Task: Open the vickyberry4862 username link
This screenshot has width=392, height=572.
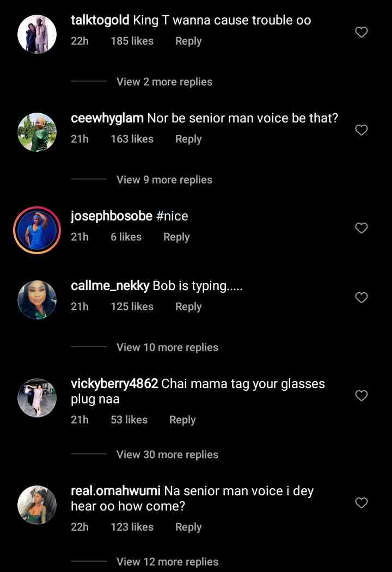Action: point(114,384)
